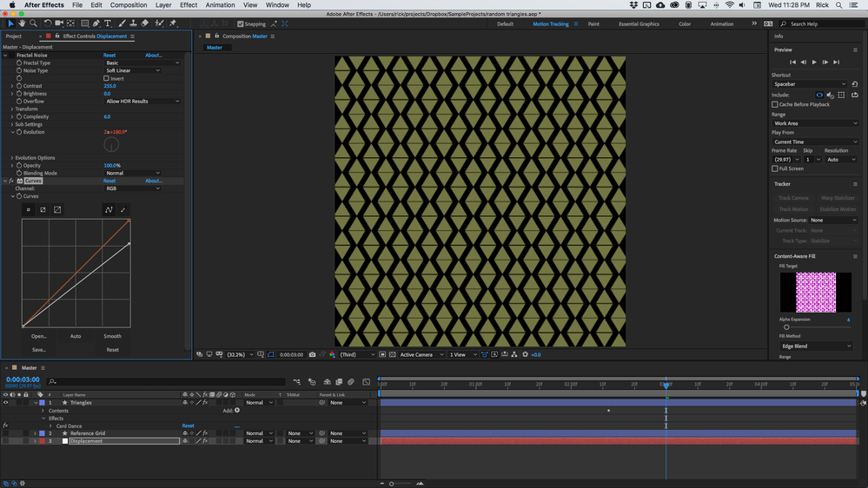Hide the Triangles layer with eye icon
The width and height of the screenshot is (868, 488).
5,403
